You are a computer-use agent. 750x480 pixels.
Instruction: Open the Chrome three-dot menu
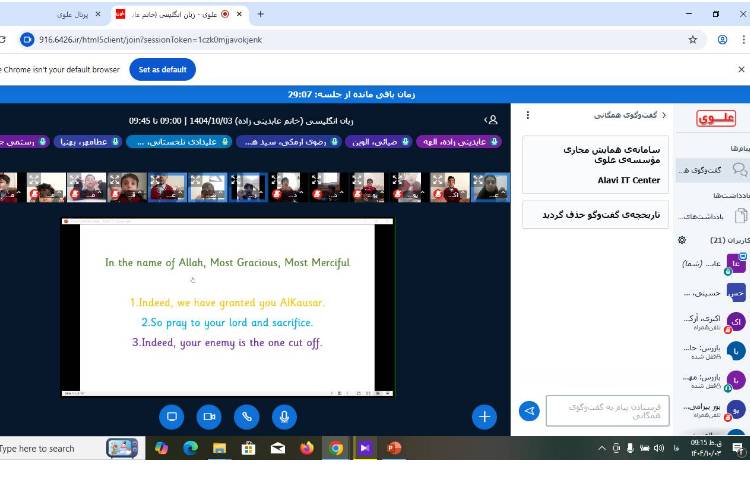pyautogui.click(x=744, y=40)
